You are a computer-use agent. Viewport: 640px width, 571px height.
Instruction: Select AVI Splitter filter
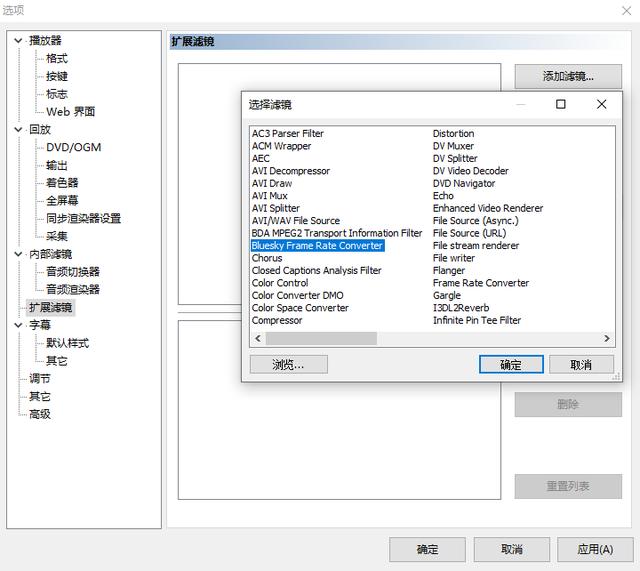coord(276,208)
